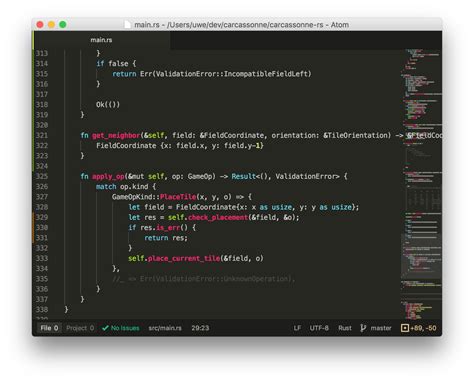The height and width of the screenshot is (382, 474).
Task: Switch the Rust grammar selector
Action: coord(345,328)
